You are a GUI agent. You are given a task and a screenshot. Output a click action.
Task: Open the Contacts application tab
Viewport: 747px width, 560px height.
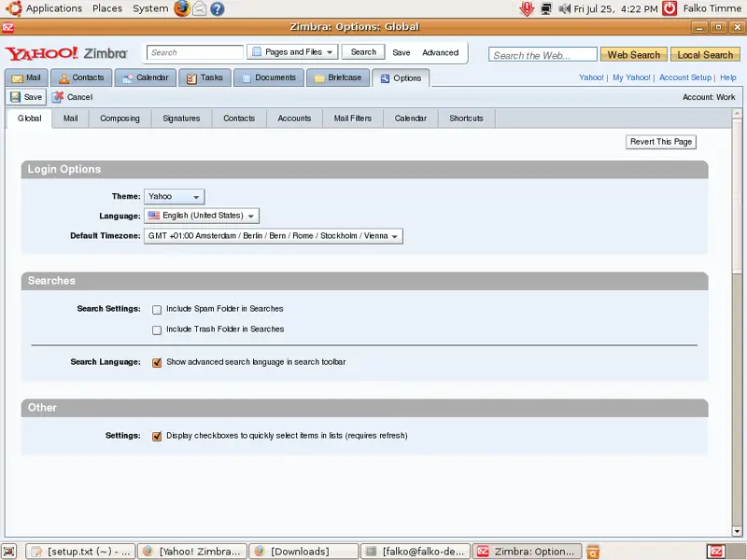tap(81, 77)
